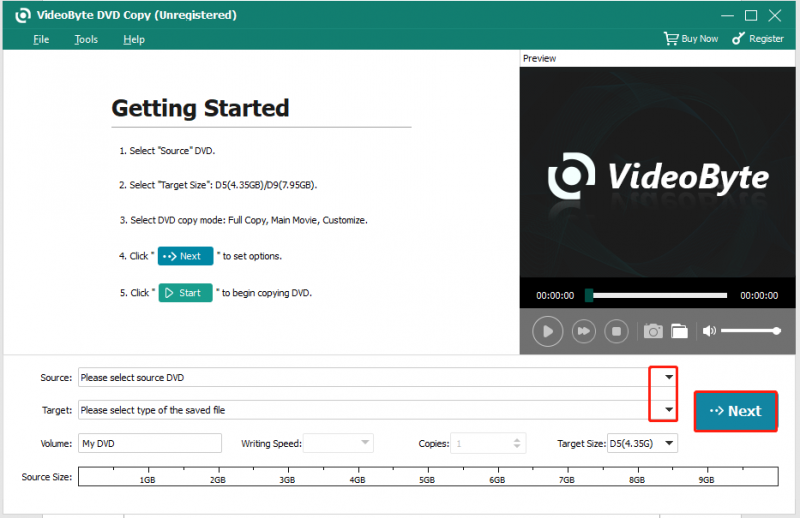Click the large Next button

[736, 411]
